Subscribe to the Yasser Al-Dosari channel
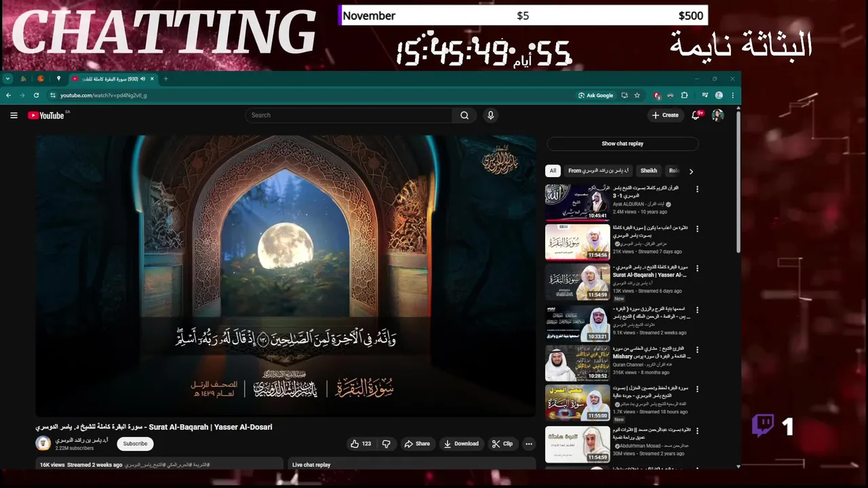868x488 pixels. click(x=135, y=444)
